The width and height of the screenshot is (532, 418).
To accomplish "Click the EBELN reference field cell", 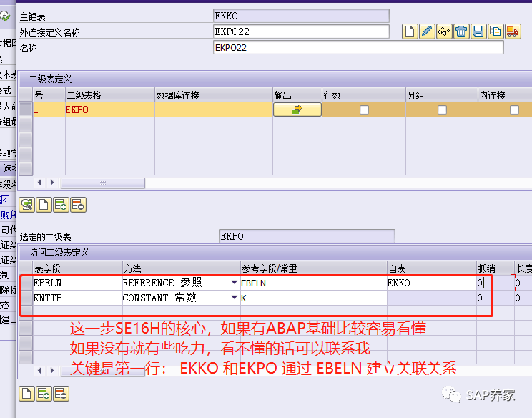I will click(313, 283).
